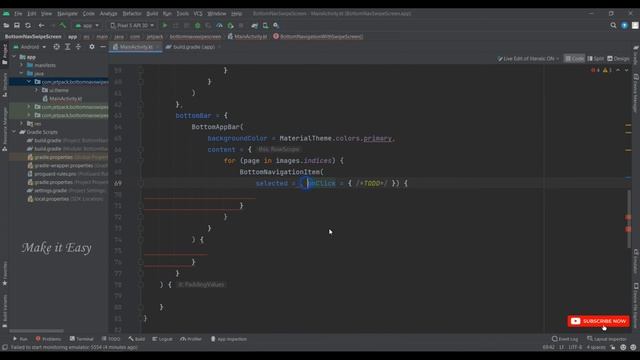The width and height of the screenshot is (640, 360).
Task: Click the Select Opened File target icon
Action: click(56, 47)
